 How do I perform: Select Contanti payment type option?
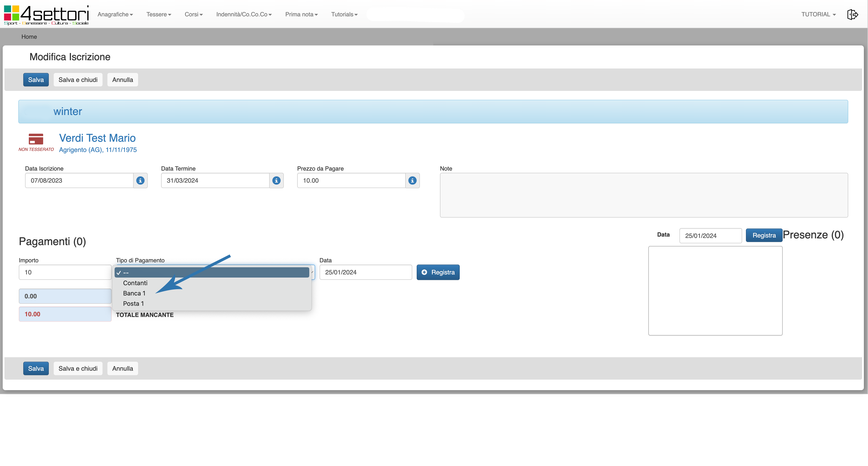(135, 283)
